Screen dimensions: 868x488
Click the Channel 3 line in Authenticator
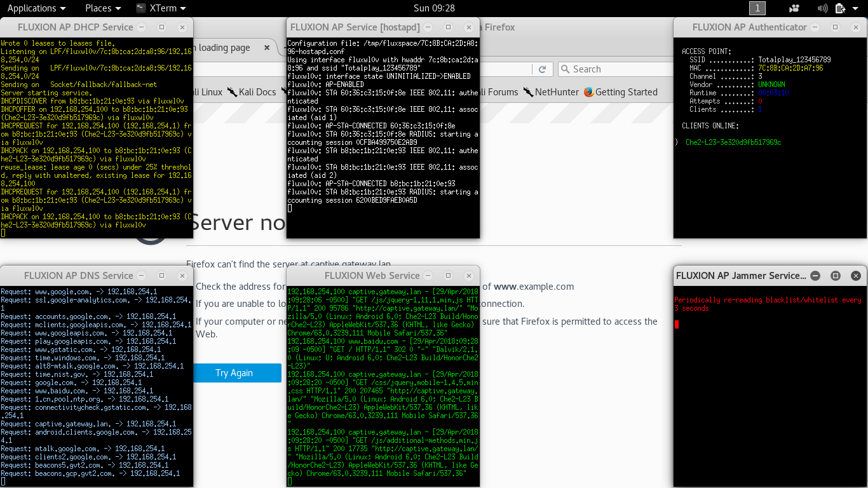click(726, 76)
